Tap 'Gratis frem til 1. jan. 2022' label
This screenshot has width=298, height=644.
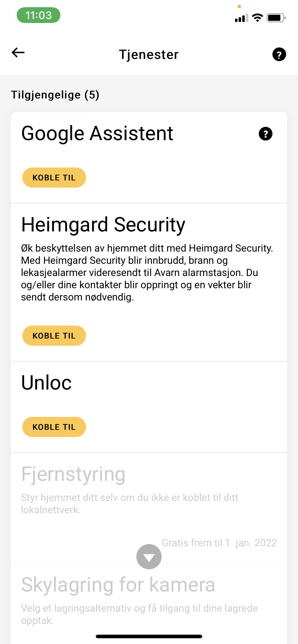[x=219, y=543]
